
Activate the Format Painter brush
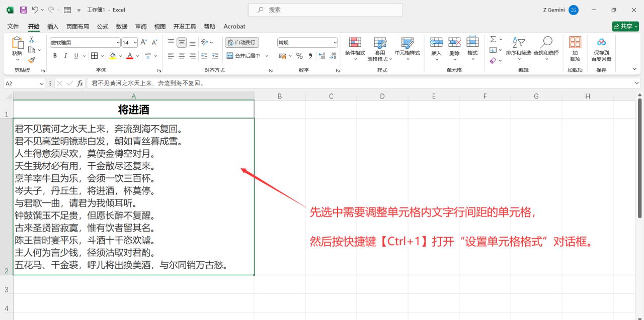(x=31, y=60)
